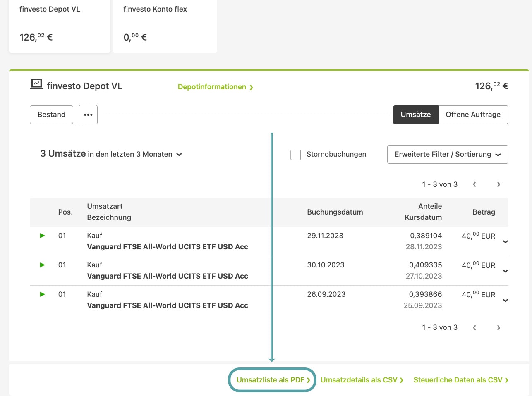Click the top '1 - 3 von 3' page indicator
This screenshot has width=532, height=396.
point(440,184)
